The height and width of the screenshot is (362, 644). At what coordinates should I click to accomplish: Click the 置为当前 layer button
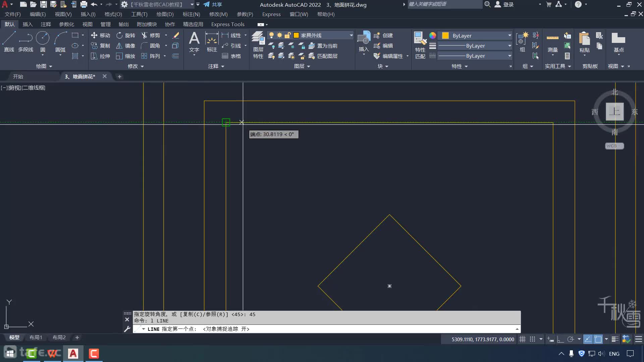[x=323, y=46]
